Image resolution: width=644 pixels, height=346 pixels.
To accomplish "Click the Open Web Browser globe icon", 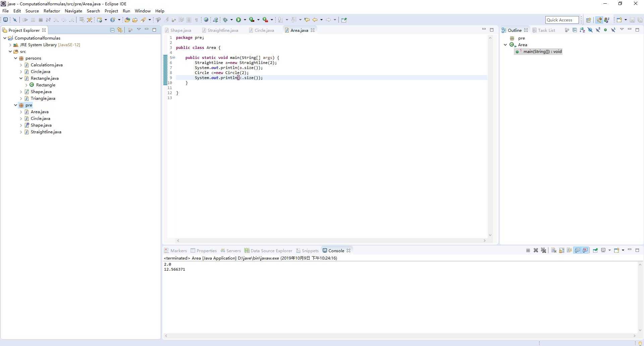I will [x=206, y=20].
